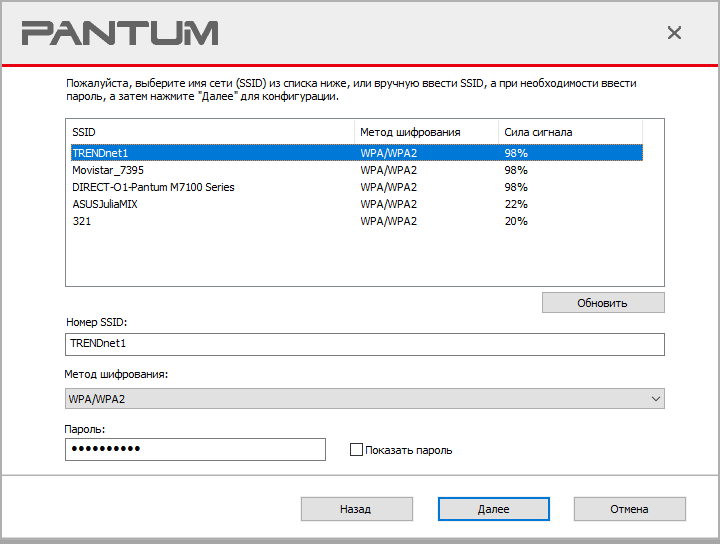The width and height of the screenshot is (720, 544).
Task: Close the Pantum setup dialog
Action: coord(674,33)
